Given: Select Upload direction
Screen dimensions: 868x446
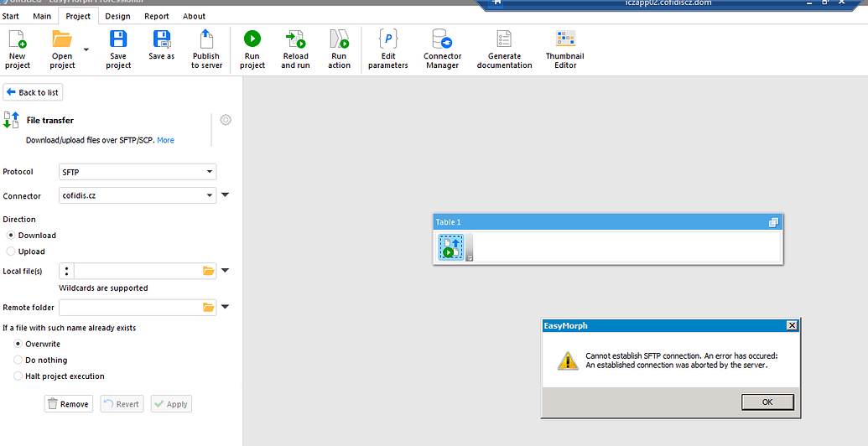Looking at the screenshot, I should [11, 252].
